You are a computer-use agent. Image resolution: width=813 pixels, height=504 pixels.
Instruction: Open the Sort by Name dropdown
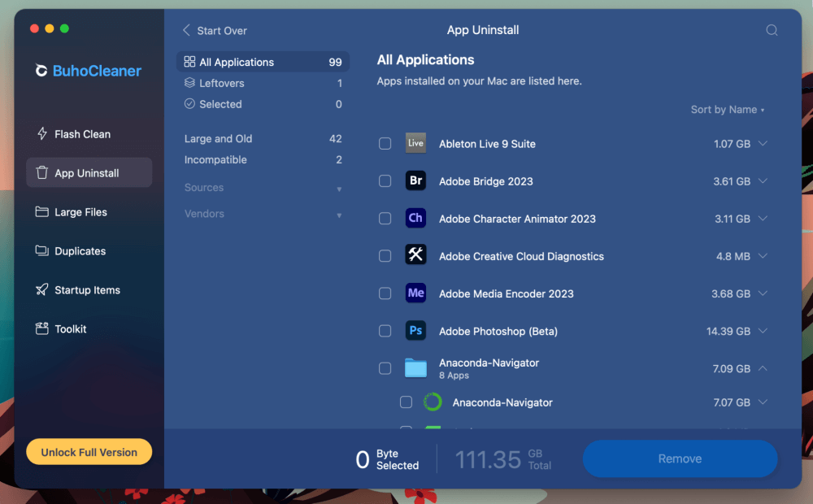pyautogui.click(x=728, y=110)
